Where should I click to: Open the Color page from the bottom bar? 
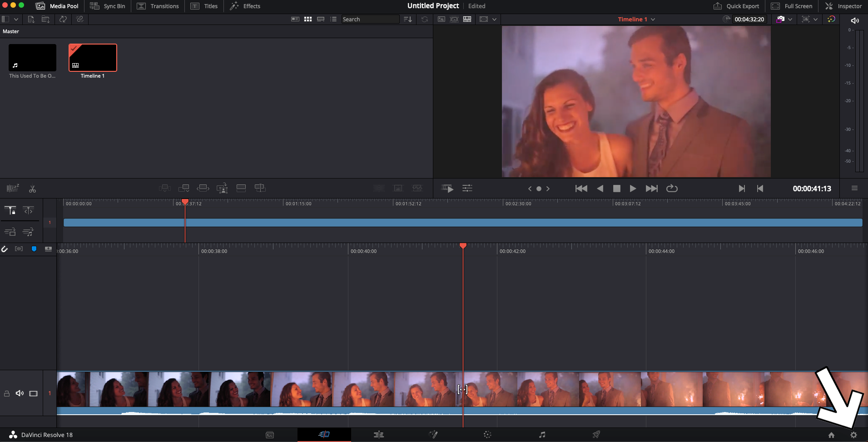click(488, 435)
